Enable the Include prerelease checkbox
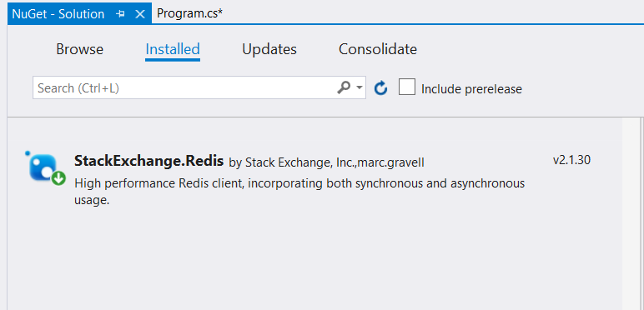 tap(406, 87)
